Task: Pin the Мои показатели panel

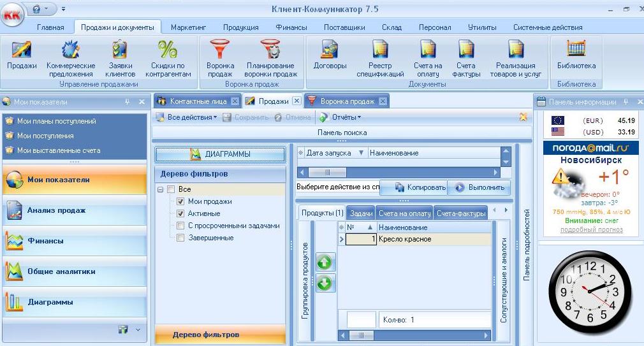Action: 128,101
